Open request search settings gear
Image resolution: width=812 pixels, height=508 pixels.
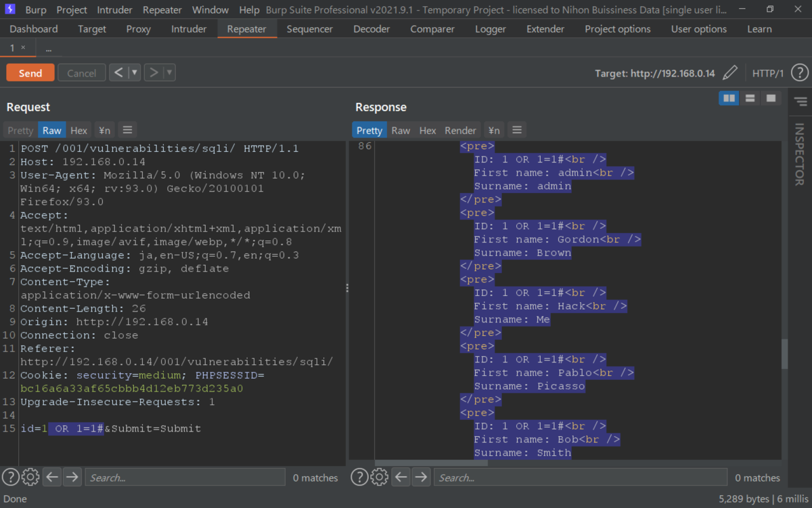[30, 477]
